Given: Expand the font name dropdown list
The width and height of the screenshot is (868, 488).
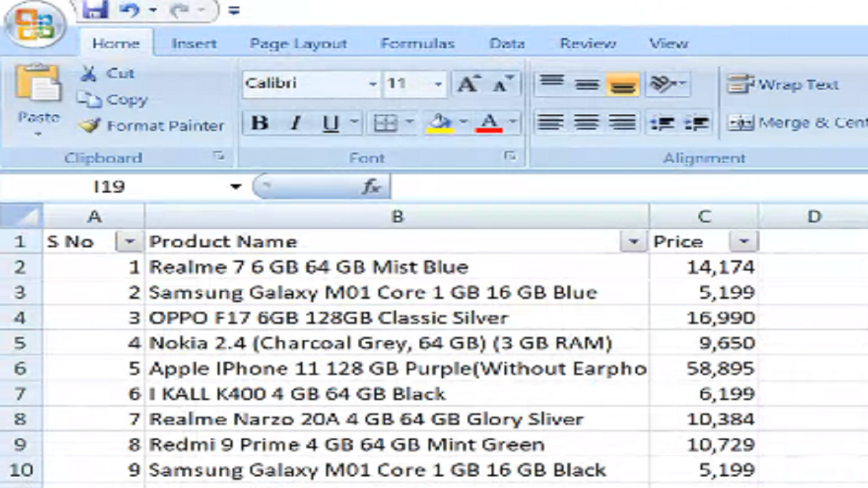Looking at the screenshot, I should click(372, 84).
